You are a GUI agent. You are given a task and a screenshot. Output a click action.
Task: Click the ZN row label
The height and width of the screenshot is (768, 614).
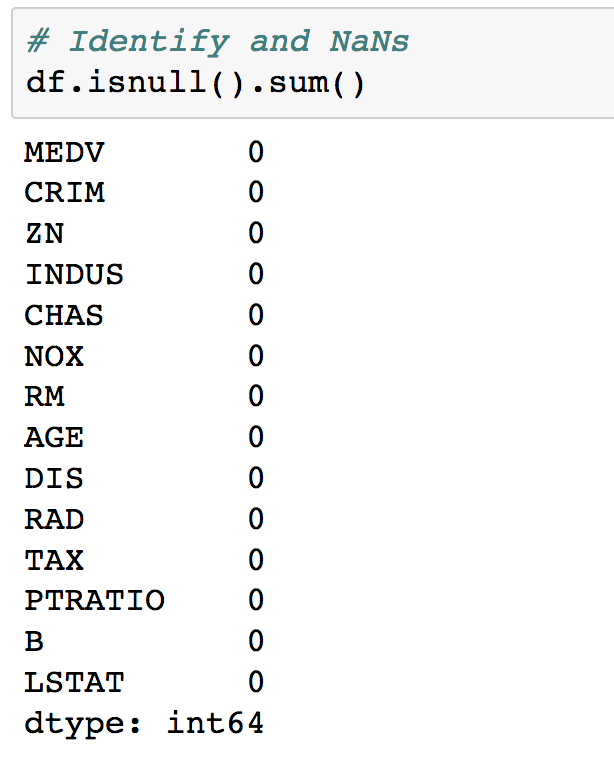point(44,233)
